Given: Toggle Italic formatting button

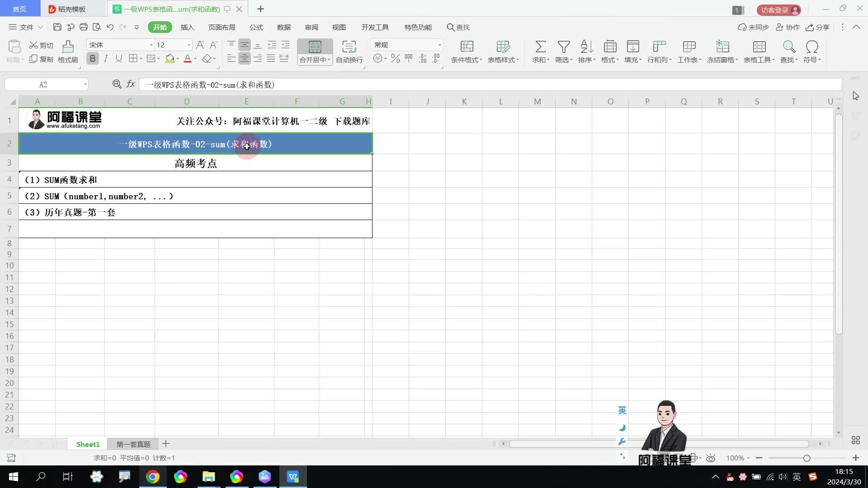Looking at the screenshot, I should (106, 59).
